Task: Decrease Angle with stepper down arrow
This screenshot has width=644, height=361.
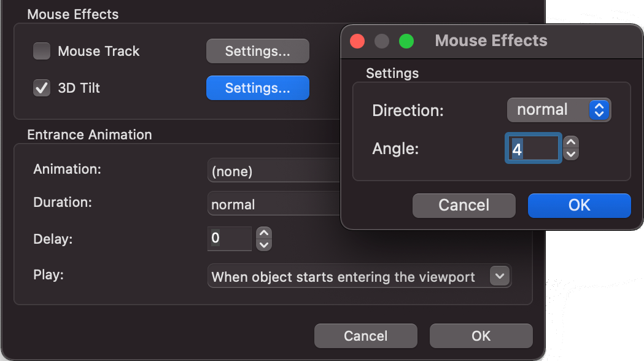Action: [571, 154]
